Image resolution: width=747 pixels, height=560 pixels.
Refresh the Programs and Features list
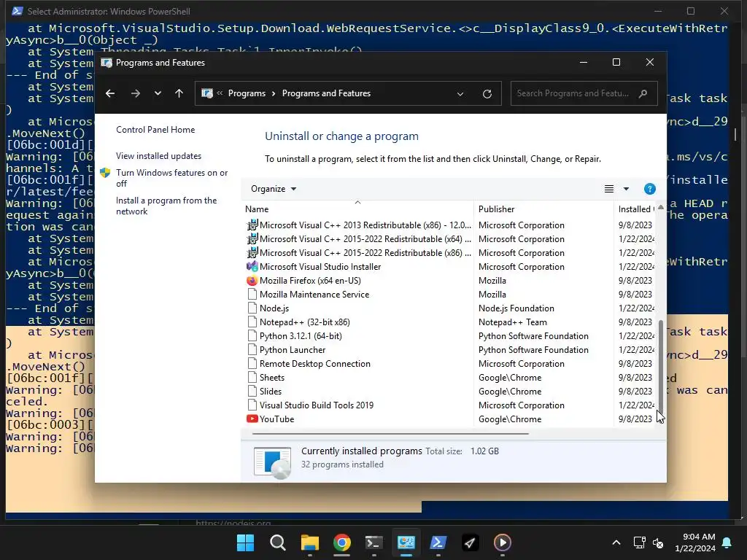[x=487, y=94]
